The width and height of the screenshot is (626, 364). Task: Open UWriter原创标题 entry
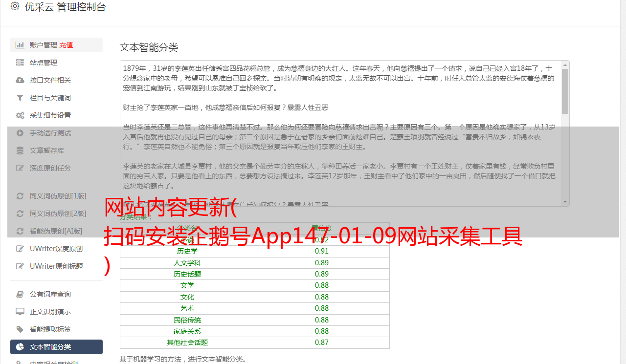click(56, 266)
